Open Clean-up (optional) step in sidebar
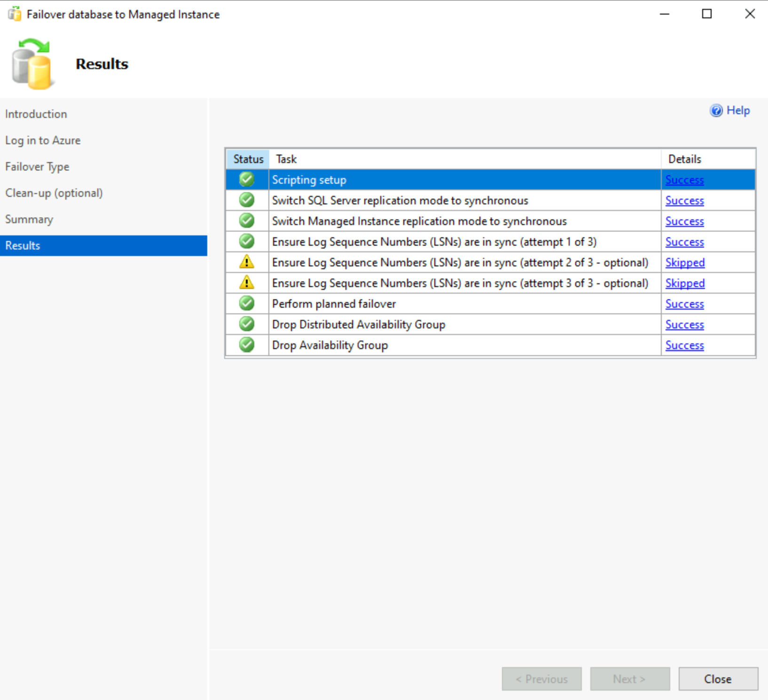Viewport: 768px width, 700px height. pos(54,193)
